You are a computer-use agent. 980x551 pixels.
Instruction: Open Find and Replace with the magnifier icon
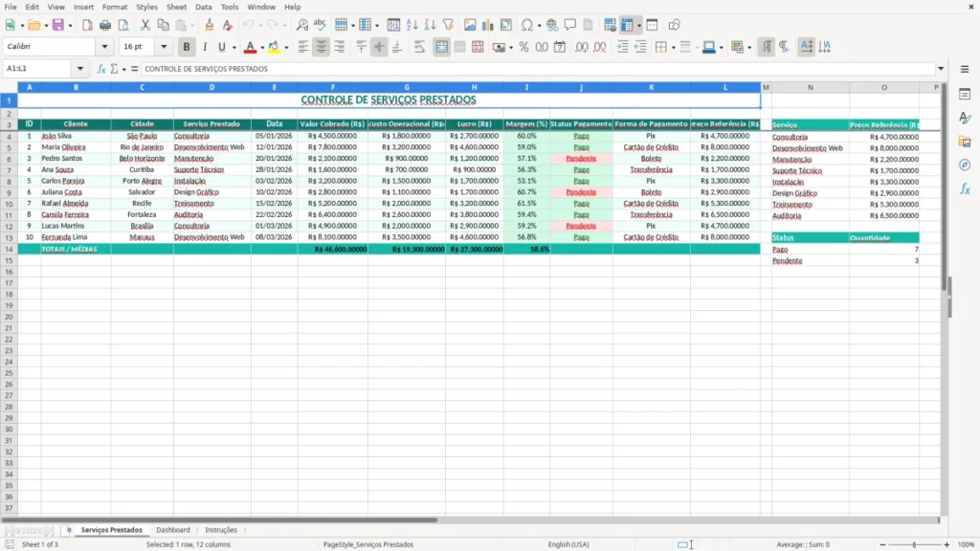coord(301,25)
